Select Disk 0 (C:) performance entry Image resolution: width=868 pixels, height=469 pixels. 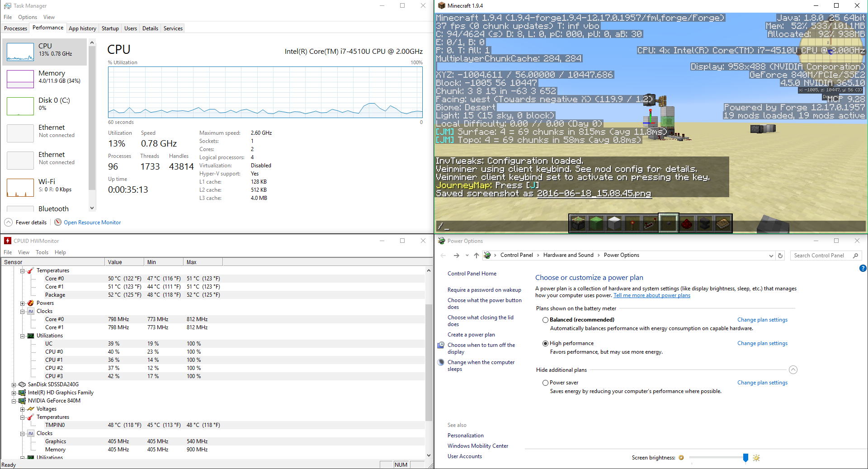45,106
